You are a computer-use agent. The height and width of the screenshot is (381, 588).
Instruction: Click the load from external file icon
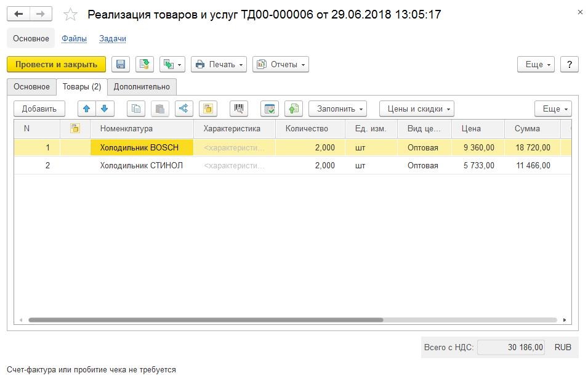click(293, 109)
